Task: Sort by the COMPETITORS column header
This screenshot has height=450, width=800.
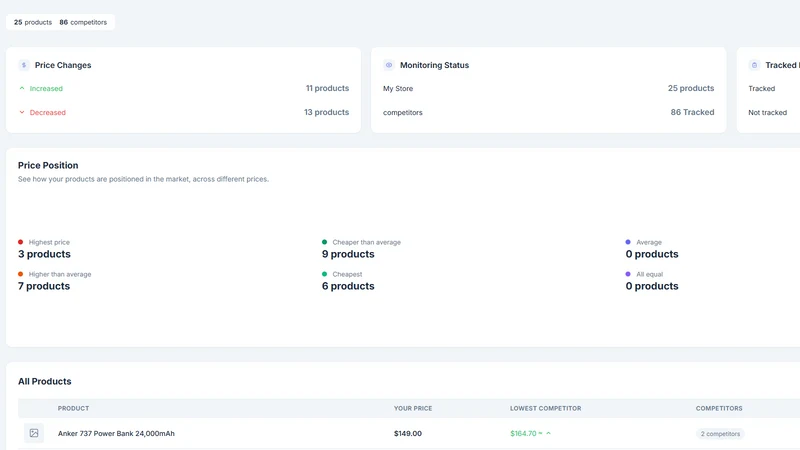Action: pos(719,408)
